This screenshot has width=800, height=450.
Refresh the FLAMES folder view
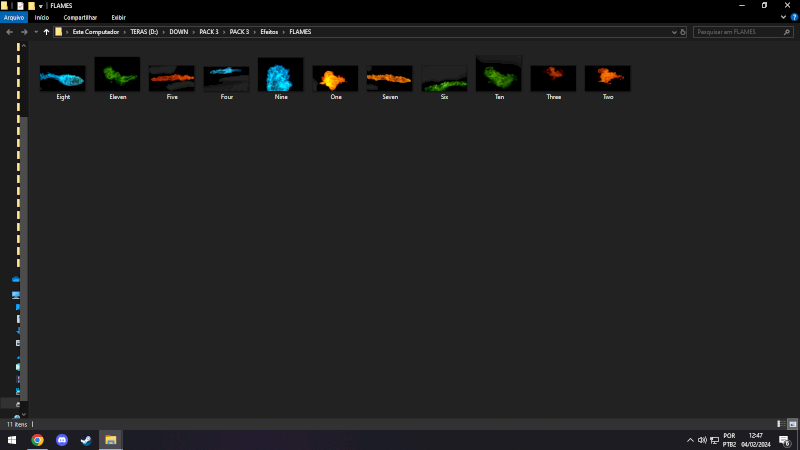tap(683, 32)
